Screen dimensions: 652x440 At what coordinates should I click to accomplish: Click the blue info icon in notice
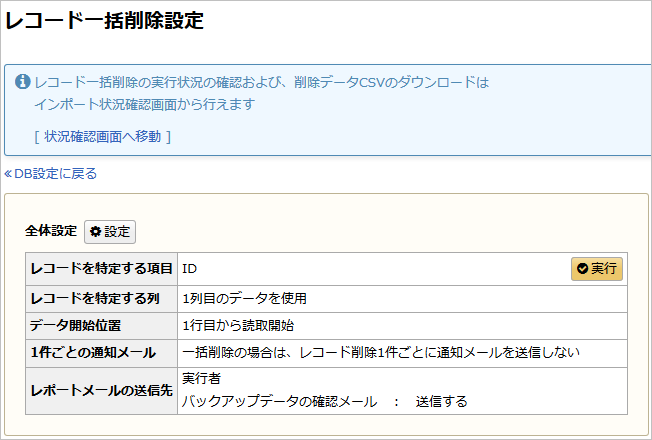click(23, 82)
